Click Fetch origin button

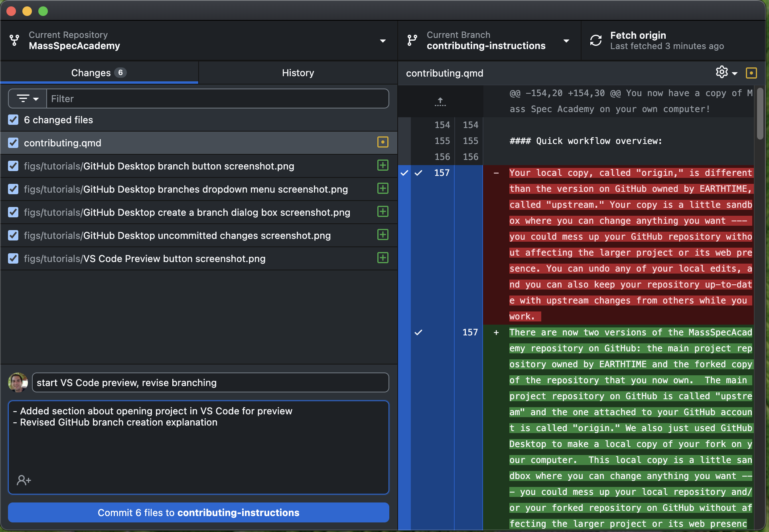click(673, 40)
